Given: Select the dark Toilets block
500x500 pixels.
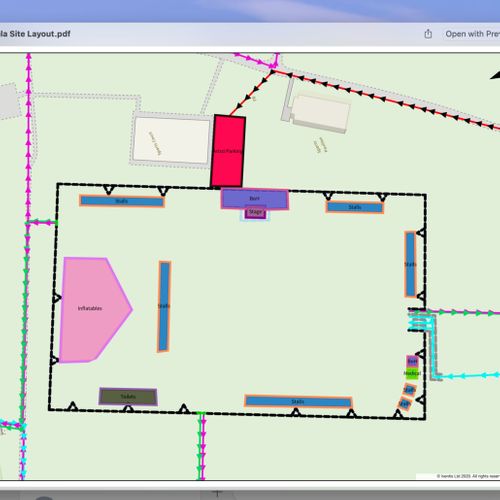Looking at the screenshot, I should [x=128, y=396].
